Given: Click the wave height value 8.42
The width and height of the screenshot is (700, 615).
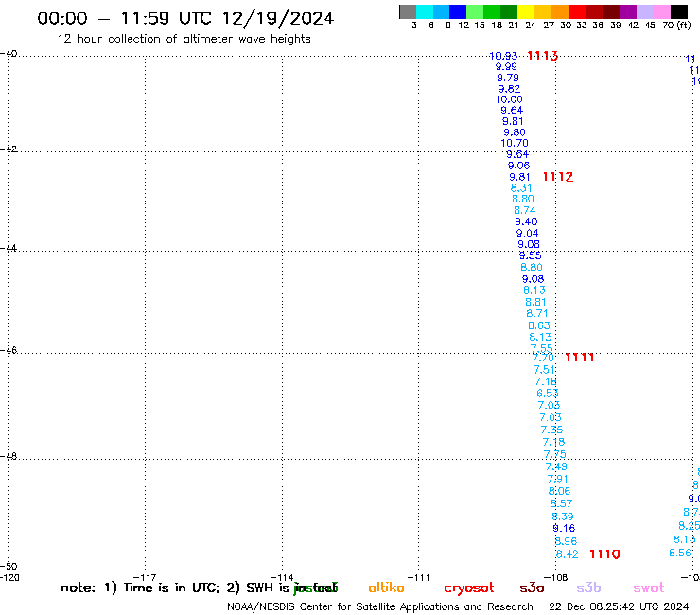Looking at the screenshot, I should coord(567,554).
